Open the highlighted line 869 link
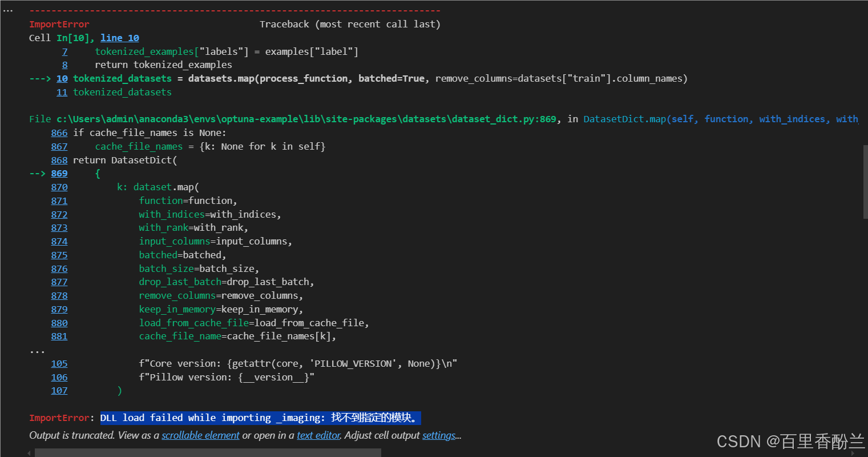 [59, 173]
